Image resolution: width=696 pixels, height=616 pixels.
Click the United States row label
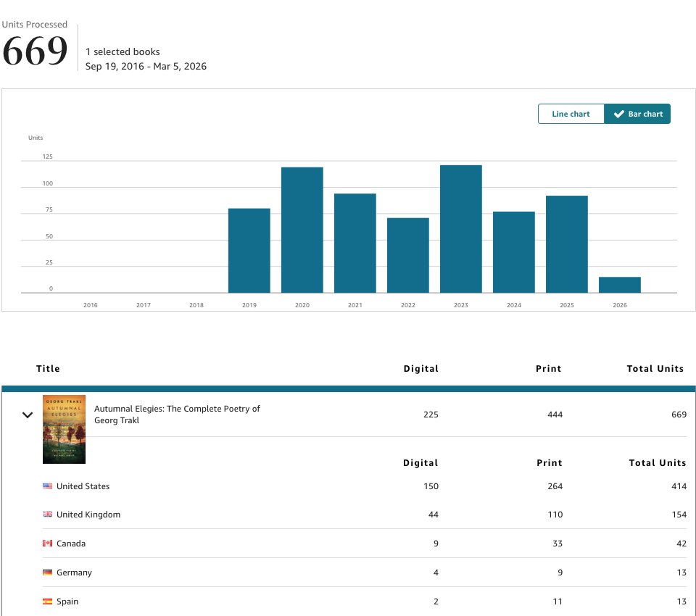click(x=83, y=486)
